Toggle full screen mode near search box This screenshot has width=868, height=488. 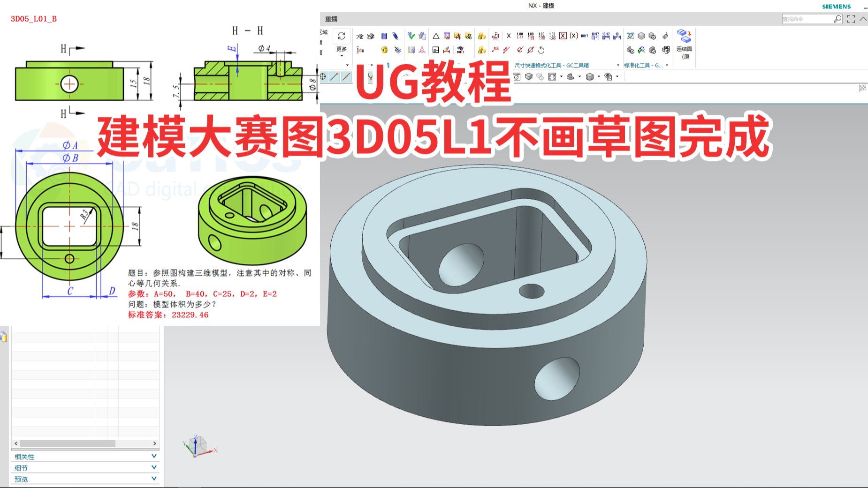[x=851, y=19]
